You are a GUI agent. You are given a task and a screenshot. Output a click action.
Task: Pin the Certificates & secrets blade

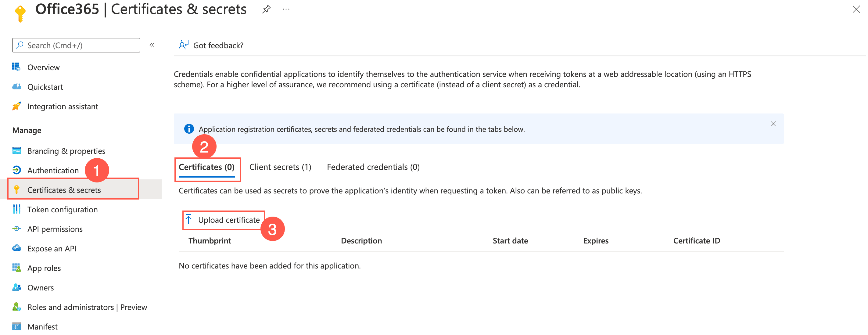(266, 9)
